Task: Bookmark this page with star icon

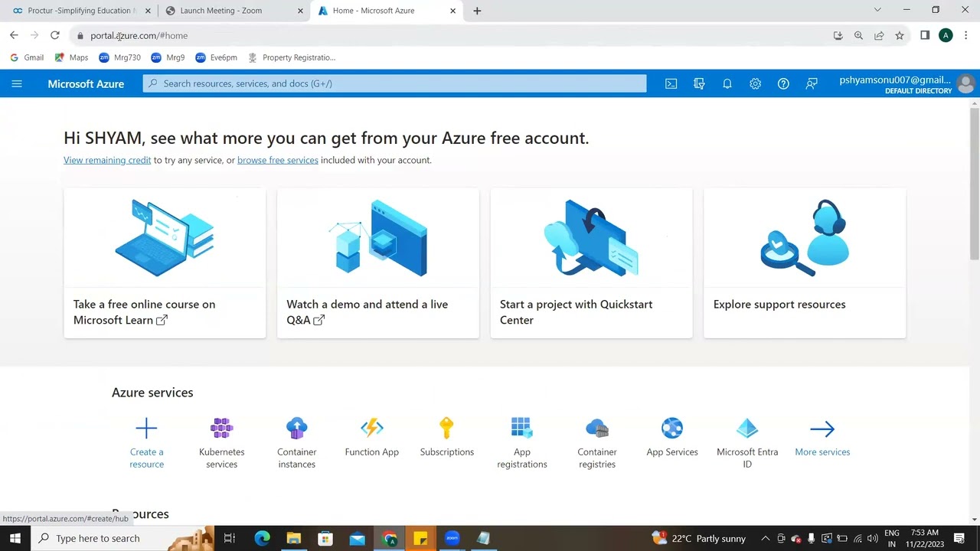Action: click(900, 35)
